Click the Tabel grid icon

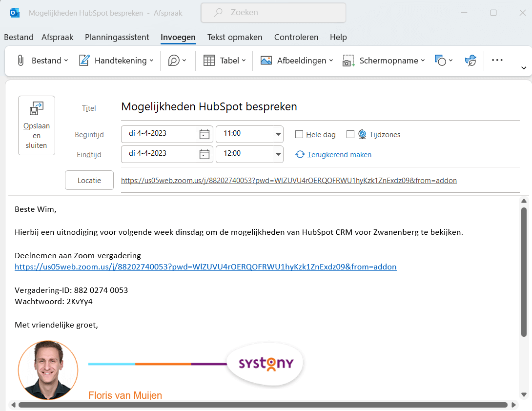[x=209, y=61]
